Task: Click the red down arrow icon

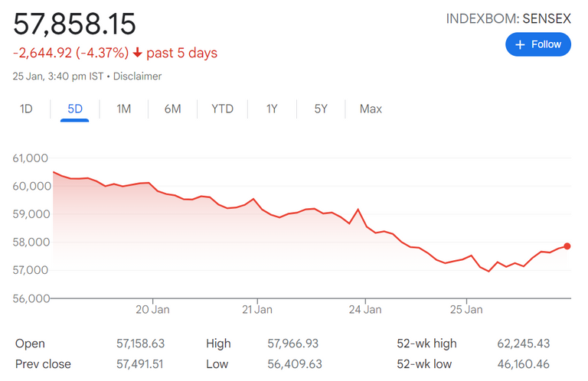Action: coord(137,53)
